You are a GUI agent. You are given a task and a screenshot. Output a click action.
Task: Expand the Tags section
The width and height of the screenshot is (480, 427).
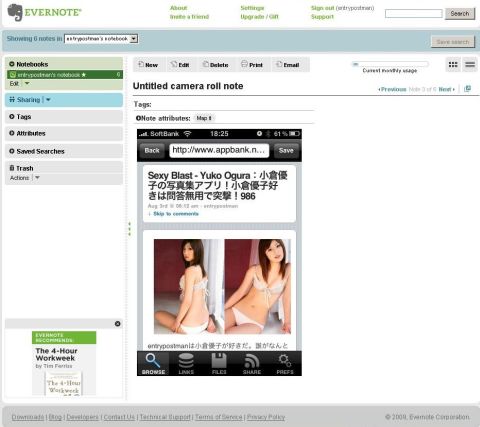[x=12, y=116]
